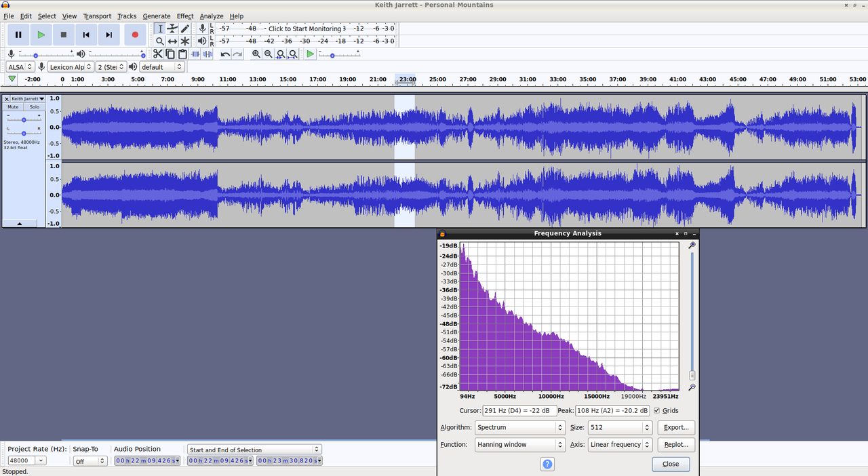Adjust the track pan slider
Viewport: 868px width, 476px height.
click(x=24, y=132)
